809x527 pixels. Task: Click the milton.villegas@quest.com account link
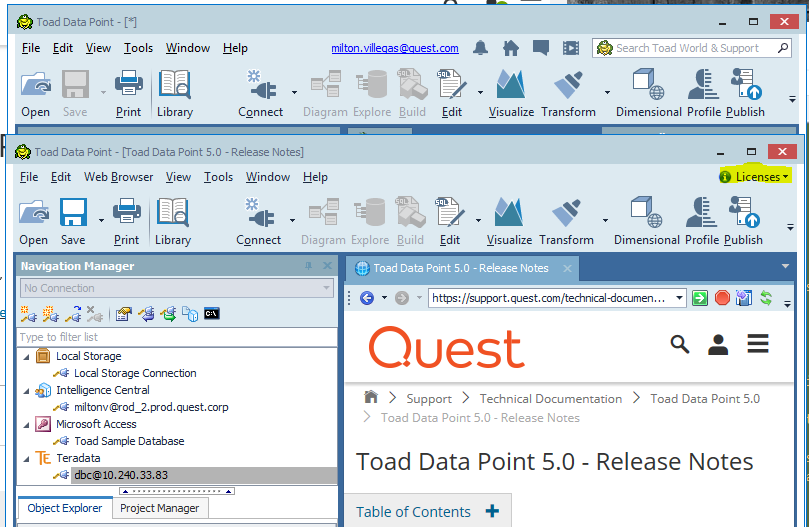pyautogui.click(x=395, y=48)
